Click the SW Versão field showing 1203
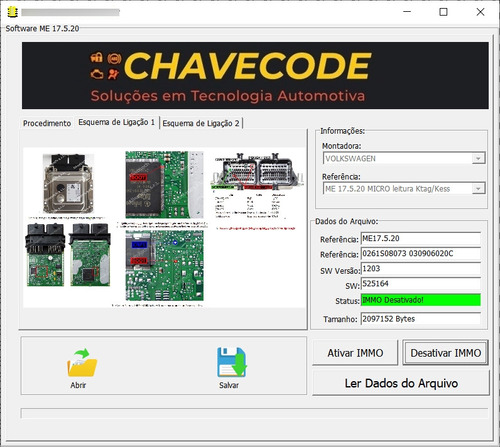The height and width of the screenshot is (447, 500). 421,269
